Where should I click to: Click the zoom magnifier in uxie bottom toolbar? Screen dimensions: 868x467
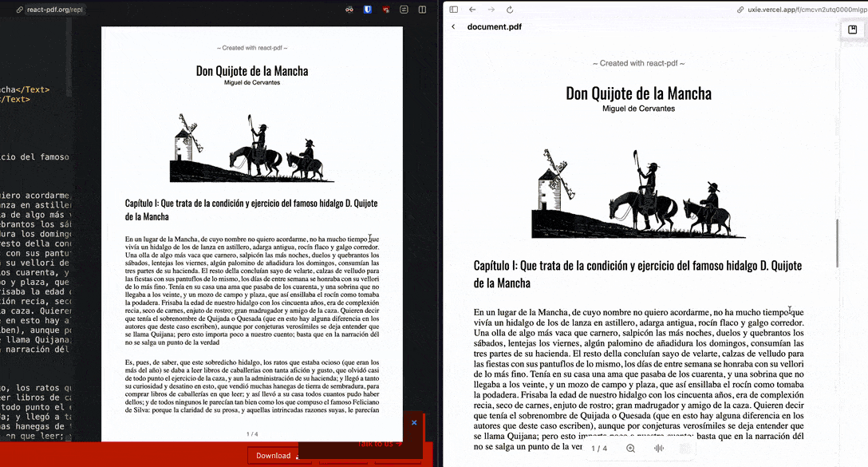point(630,448)
